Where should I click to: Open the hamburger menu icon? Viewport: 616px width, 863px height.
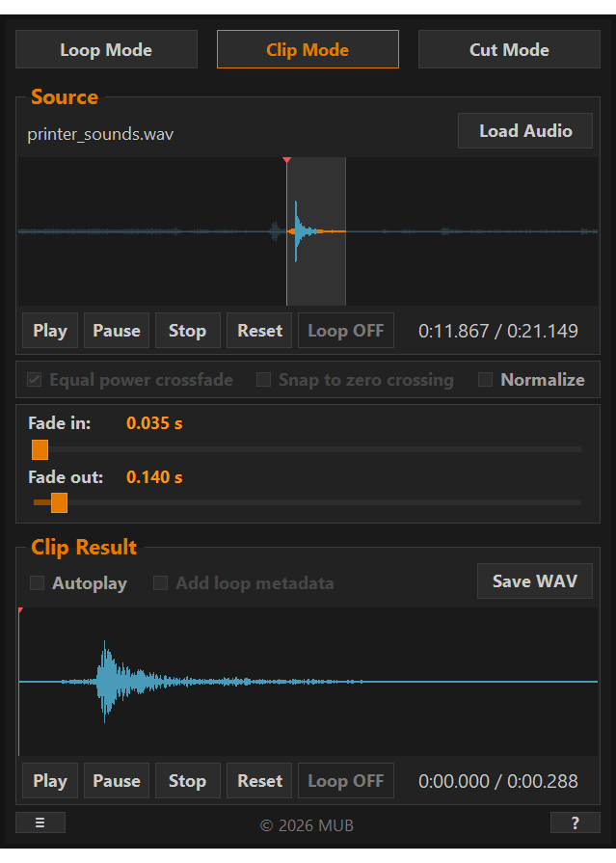40,823
